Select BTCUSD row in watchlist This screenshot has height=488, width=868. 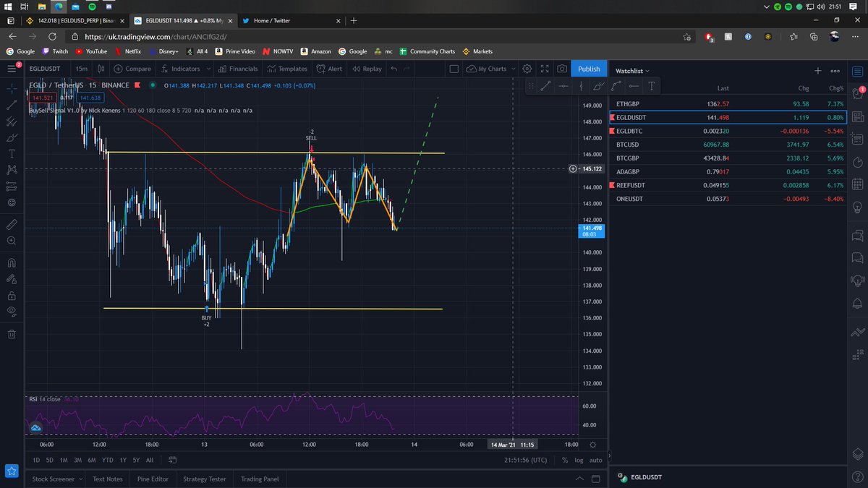(x=727, y=145)
